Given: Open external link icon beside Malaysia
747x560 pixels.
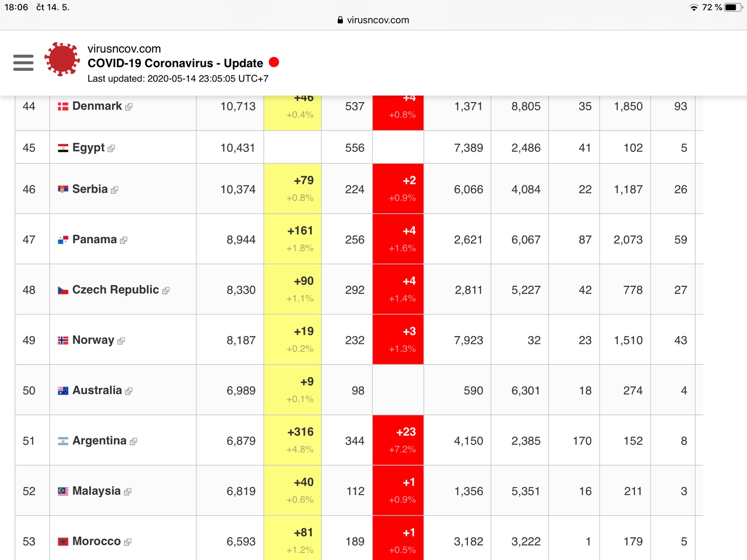Looking at the screenshot, I should (128, 492).
